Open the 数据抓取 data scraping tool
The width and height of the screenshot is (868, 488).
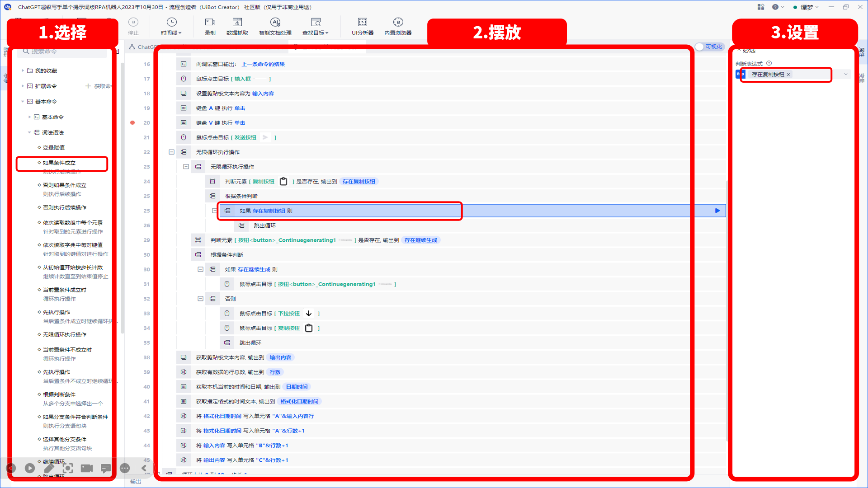pos(237,26)
